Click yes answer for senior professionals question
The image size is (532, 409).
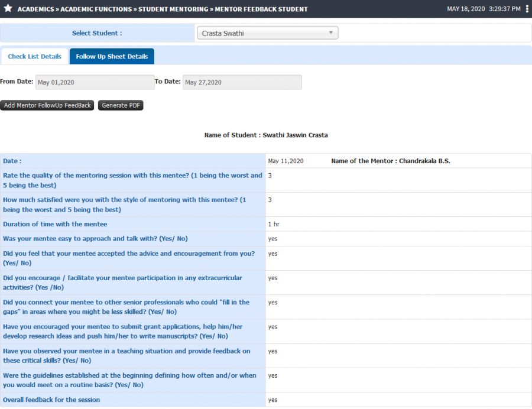point(273,303)
